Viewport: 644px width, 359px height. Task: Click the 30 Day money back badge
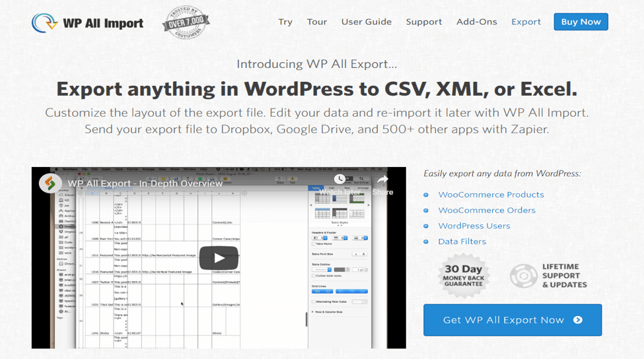click(463, 275)
